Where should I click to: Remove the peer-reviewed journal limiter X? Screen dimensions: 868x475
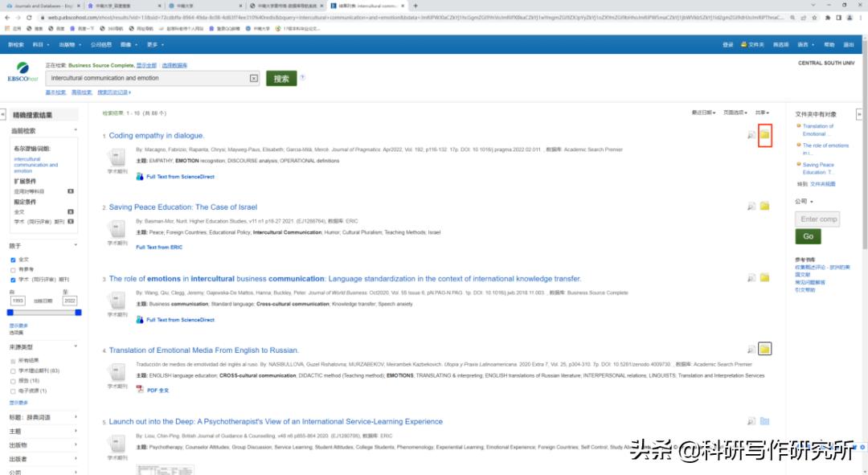[x=70, y=222]
